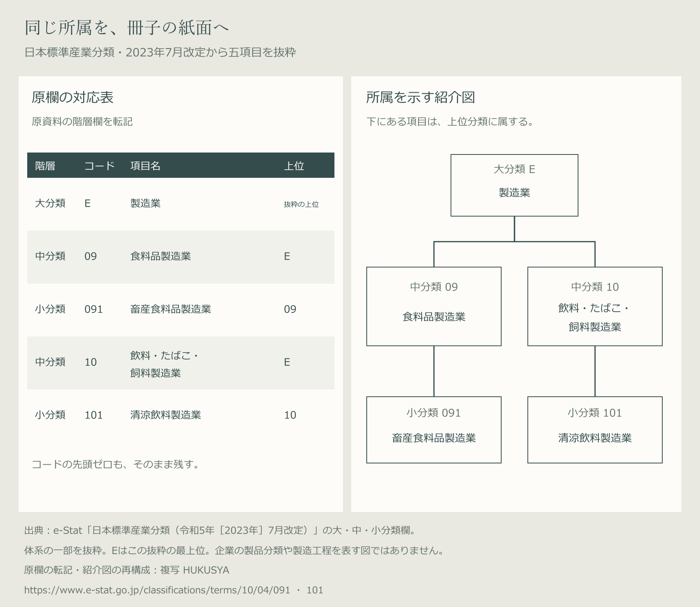Click the credit line 複写 HUKUSYA
Screen dimensions: 700x607
click(126, 570)
